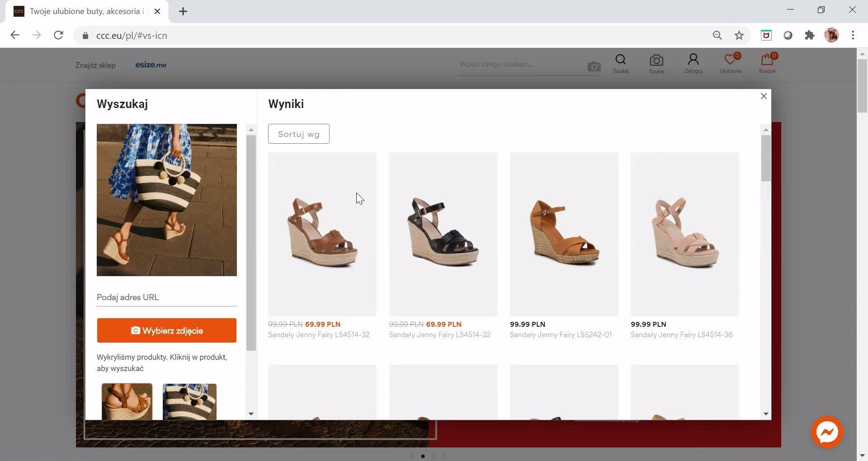Click the down arrow of the Wyszukaj panel scrollbar

click(251, 414)
